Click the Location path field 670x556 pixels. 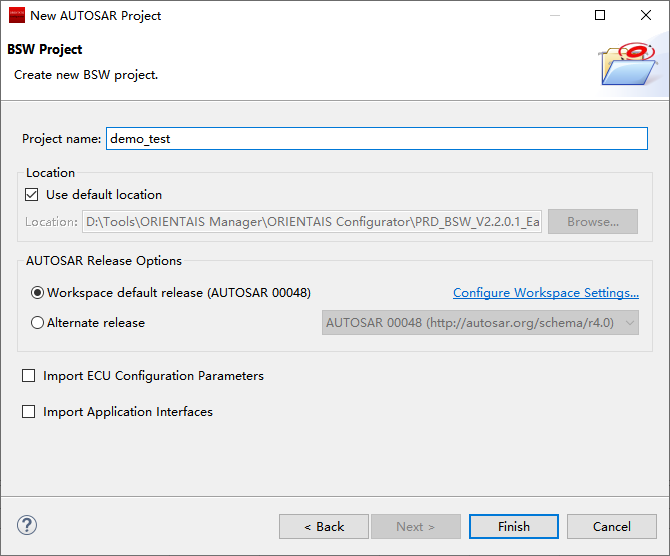coord(312,222)
